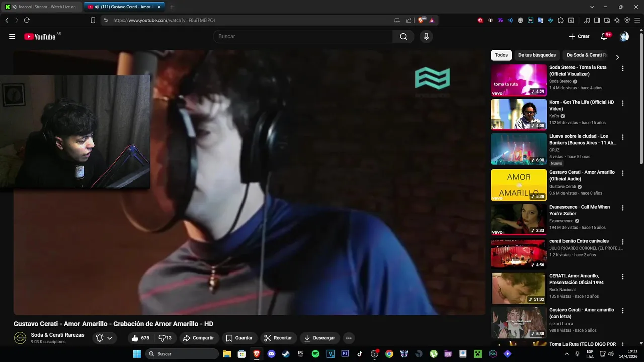Open the account avatar menu
644x362 pixels.
pos(624,36)
